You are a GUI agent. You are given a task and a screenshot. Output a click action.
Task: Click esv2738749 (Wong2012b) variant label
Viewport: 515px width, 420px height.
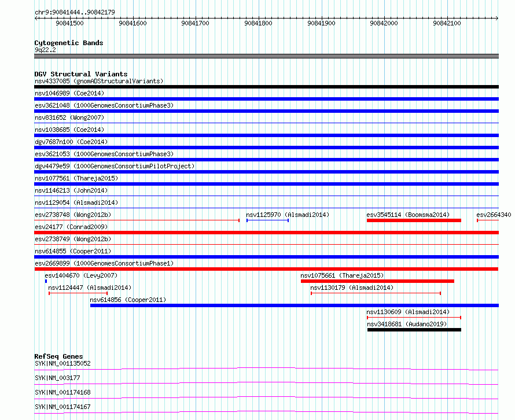tap(73, 239)
